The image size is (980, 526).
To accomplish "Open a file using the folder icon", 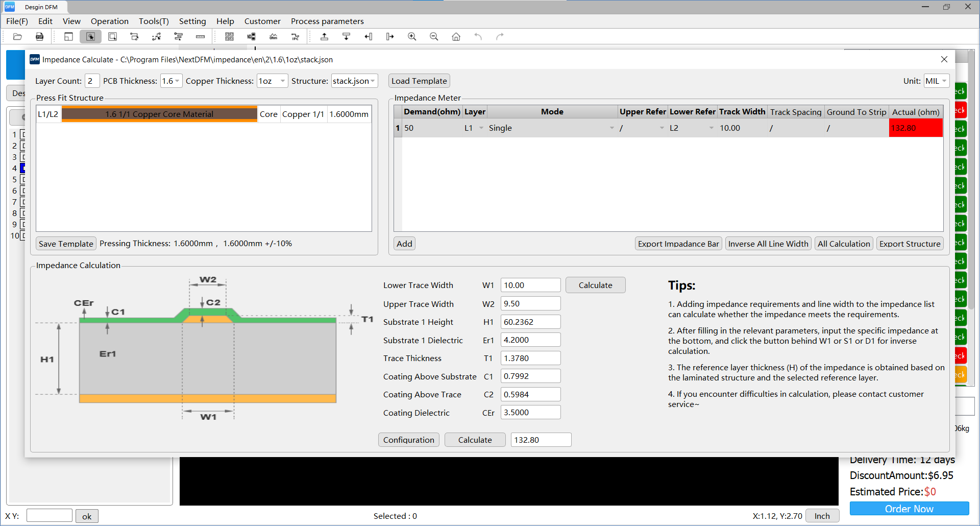I will coord(17,36).
